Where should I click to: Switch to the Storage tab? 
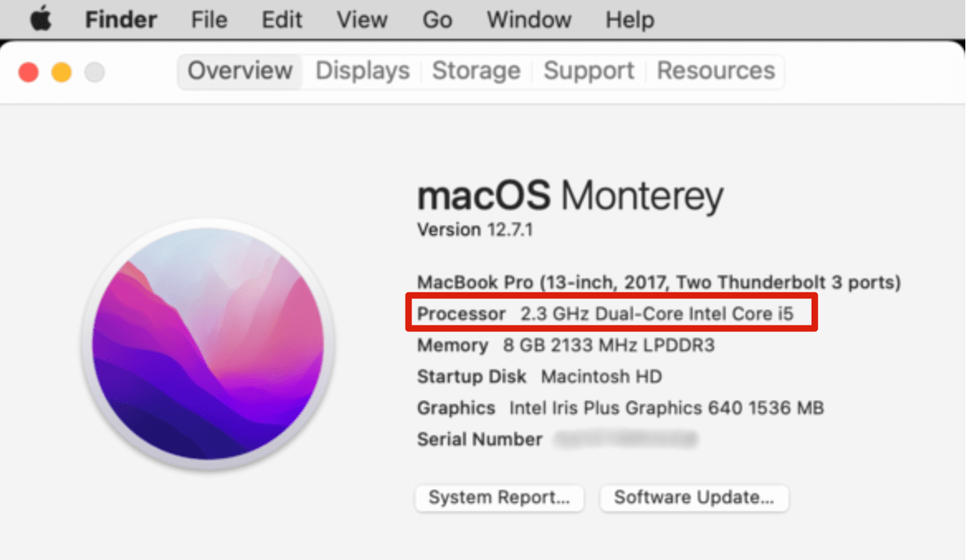(476, 71)
